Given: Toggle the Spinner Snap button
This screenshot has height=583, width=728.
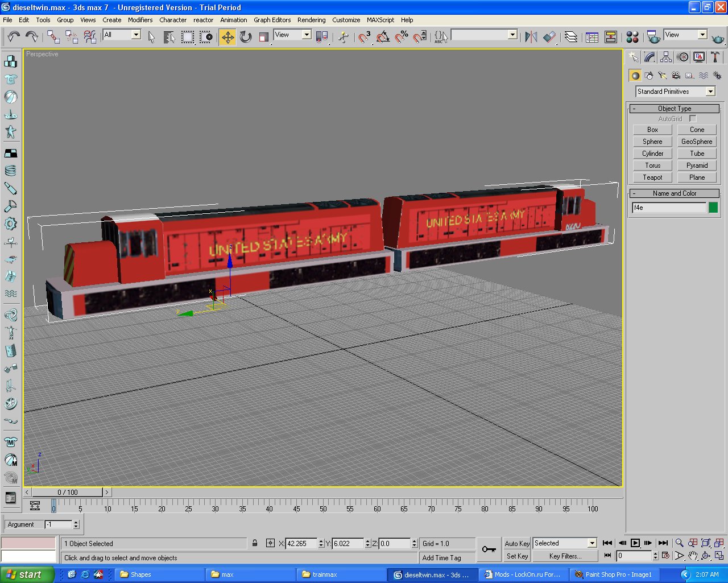Looking at the screenshot, I should coord(420,37).
